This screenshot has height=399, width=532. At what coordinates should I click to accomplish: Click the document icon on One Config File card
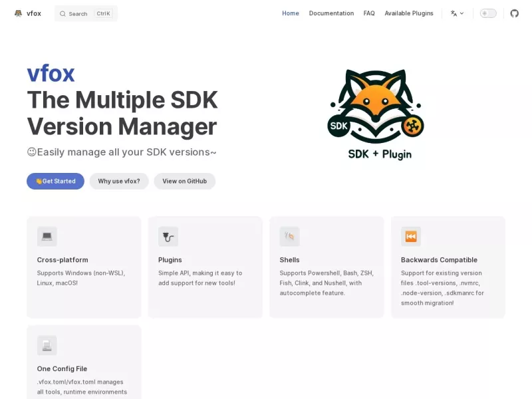(47, 345)
